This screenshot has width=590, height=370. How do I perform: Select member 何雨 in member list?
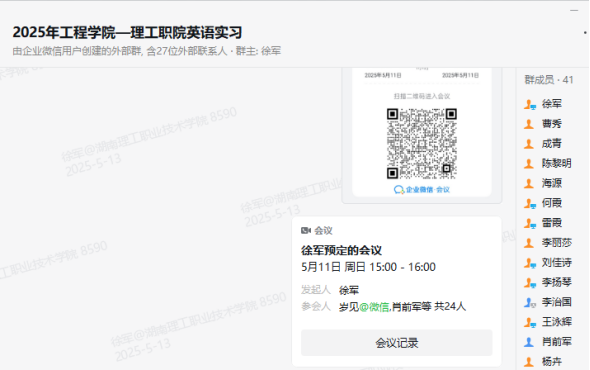click(552, 203)
